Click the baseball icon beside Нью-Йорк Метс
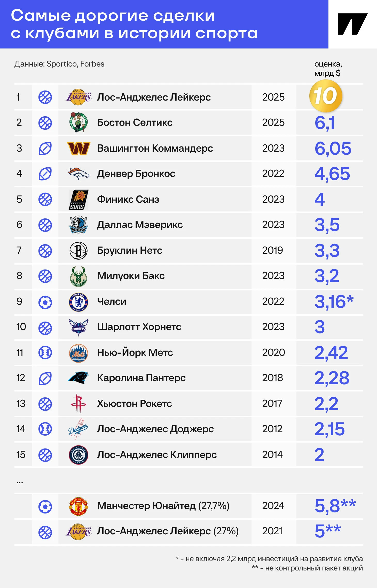 (45, 353)
